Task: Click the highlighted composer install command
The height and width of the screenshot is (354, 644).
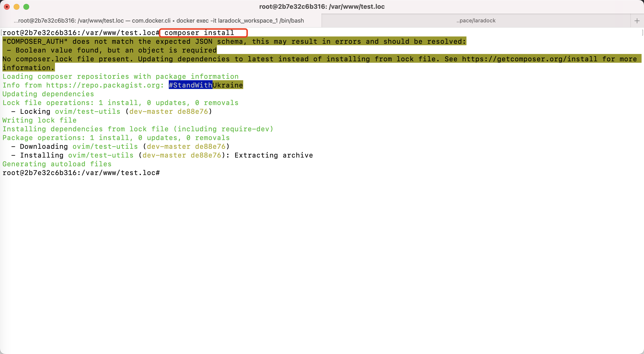Action: tap(199, 33)
